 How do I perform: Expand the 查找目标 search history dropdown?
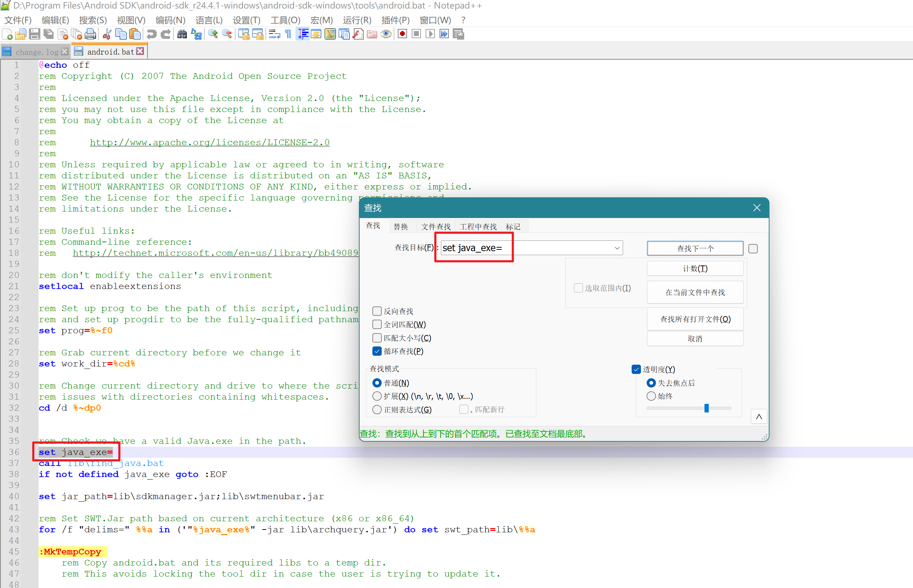coord(617,248)
